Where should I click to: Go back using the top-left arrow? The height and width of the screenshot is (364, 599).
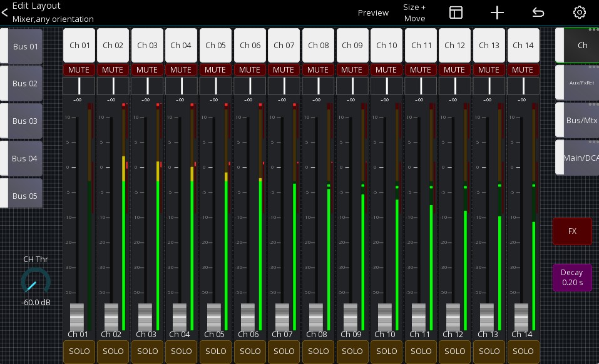(4, 13)
